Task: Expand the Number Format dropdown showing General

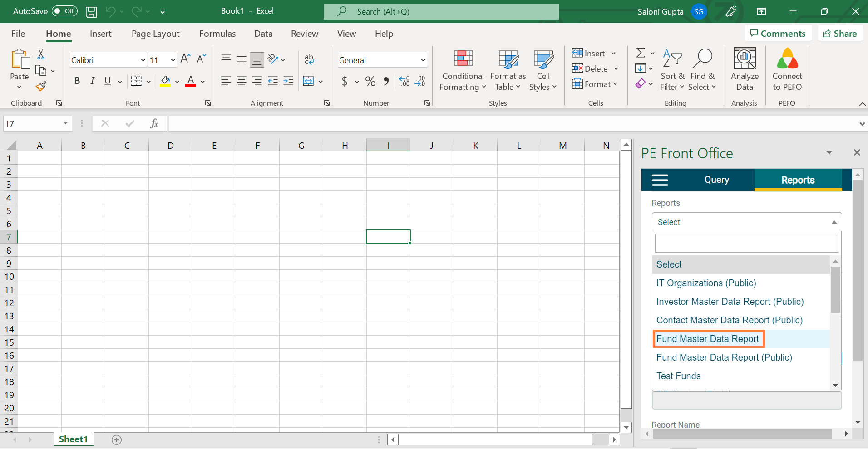Action: pyautogui.click(x=423, y=60)
